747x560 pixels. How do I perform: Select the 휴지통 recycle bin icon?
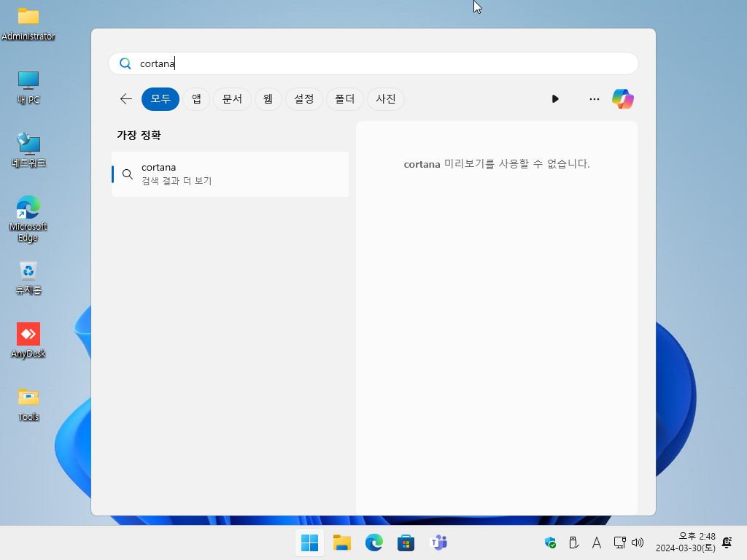coord(28,278)
